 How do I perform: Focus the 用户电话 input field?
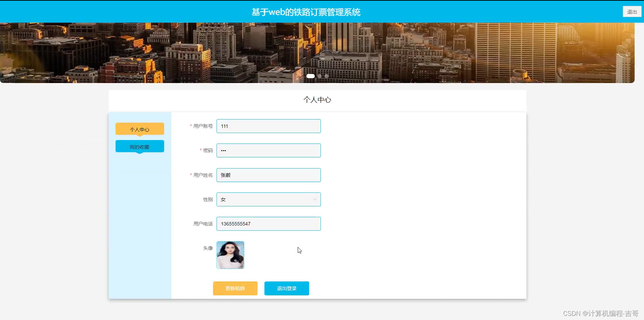(x=269, y=224)
